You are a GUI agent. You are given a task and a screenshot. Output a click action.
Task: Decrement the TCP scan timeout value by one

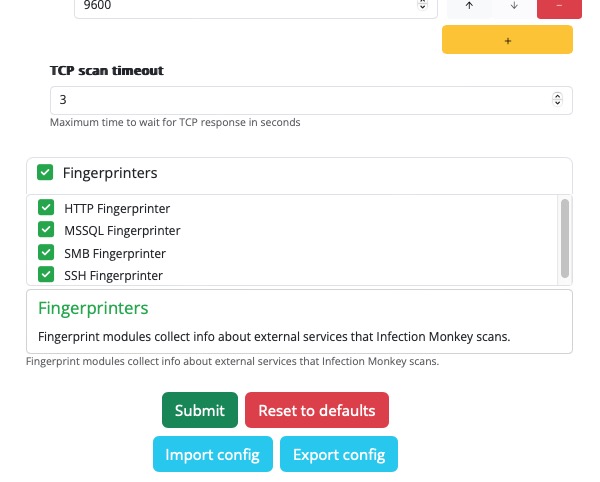[558, 104]
